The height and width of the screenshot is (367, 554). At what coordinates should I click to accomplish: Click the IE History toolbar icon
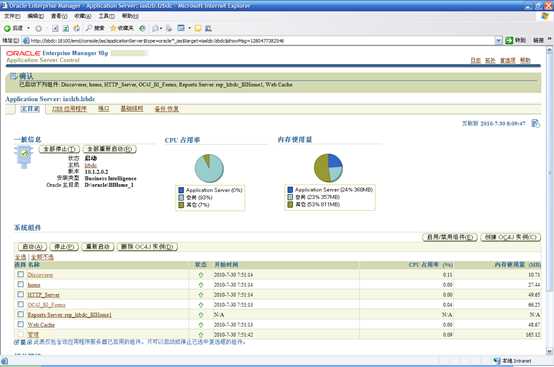pyautogui.click(x=142, y=28)
